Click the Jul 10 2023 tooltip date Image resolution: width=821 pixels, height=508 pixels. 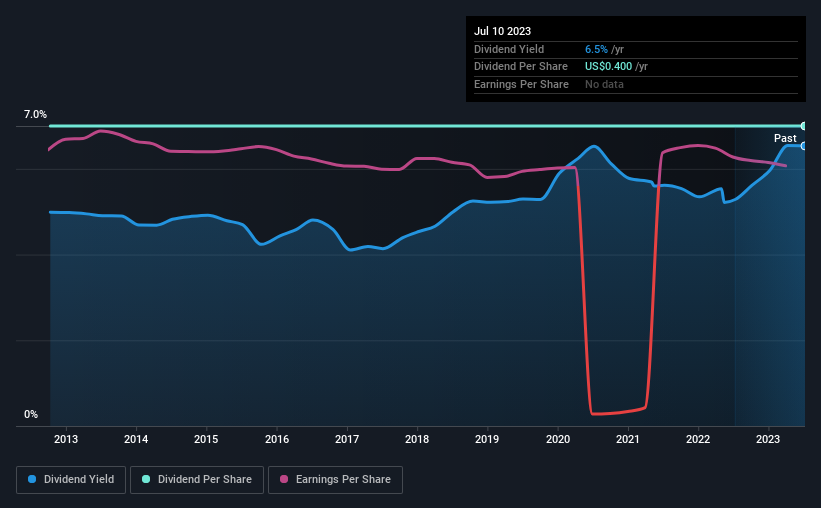(x=502, y=31)
